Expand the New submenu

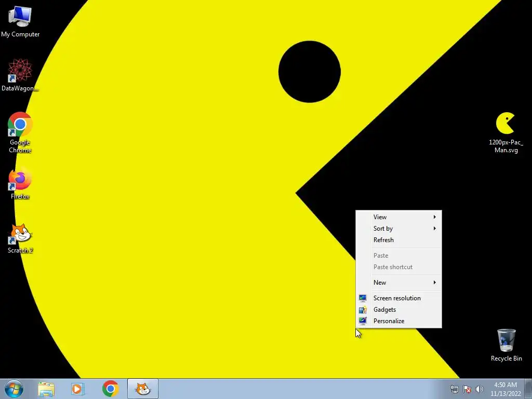[x=398, y=283]
